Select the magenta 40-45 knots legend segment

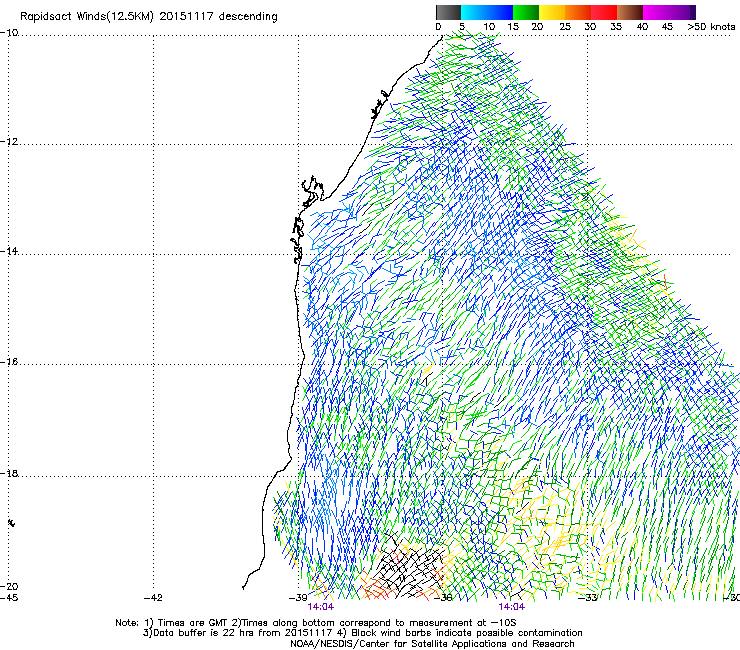click(x=656, y=12)
